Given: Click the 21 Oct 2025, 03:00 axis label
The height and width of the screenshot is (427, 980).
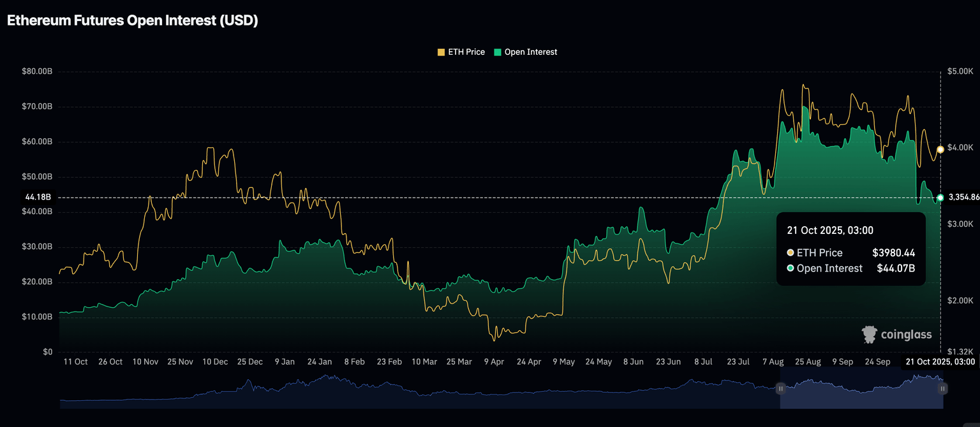Looking at the screenshot, I should click(941, 361).
